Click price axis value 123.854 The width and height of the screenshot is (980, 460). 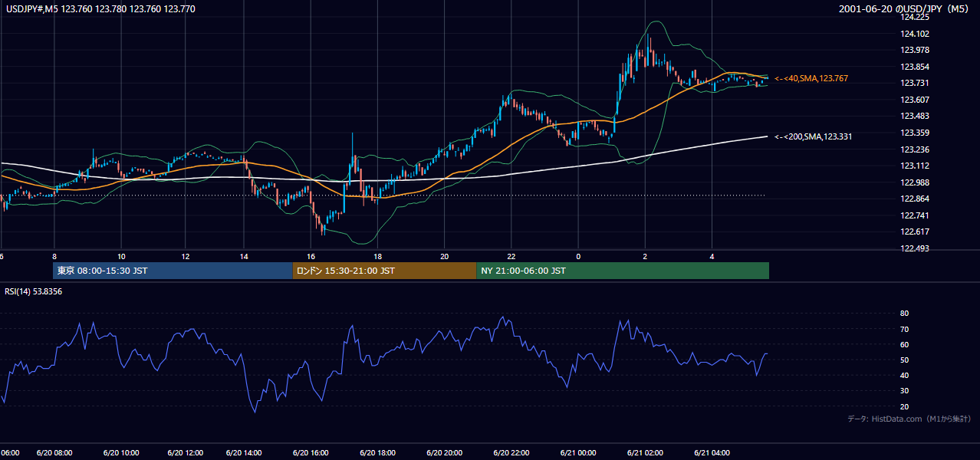915,67
